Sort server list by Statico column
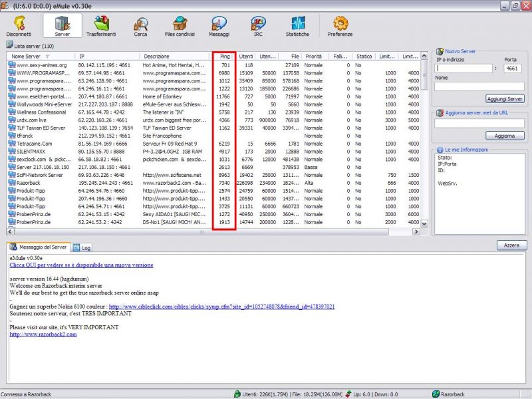532x399 pixels. coord(363,57)
